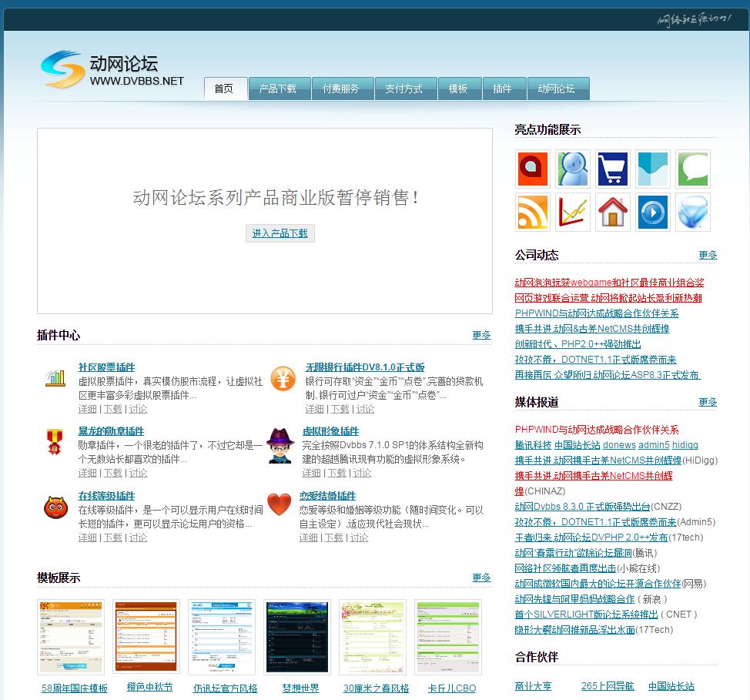Open news 动网泡泡玩获webgame和社区最佳商业组合奖
750x700 pixels.
(x=609, y=283)
